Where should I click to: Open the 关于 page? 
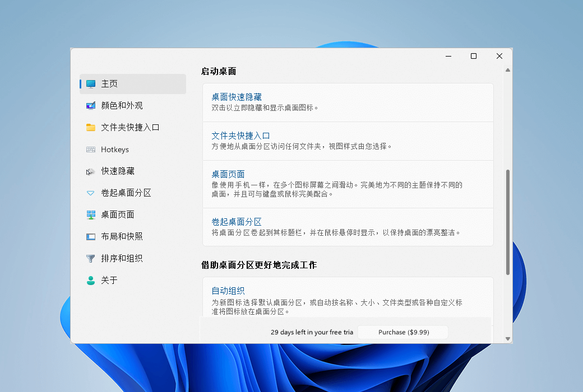[x=133, y=281]
